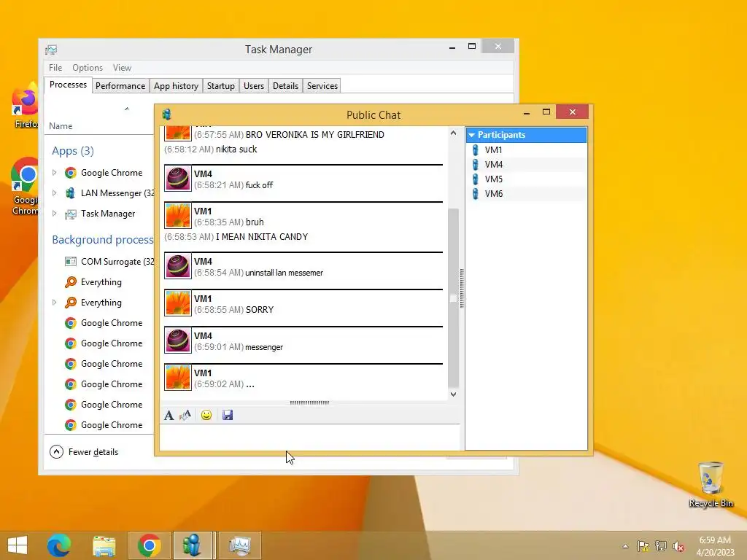Click the Apps (3) group heading
This screenshot has width=747, height=560.
[73, 151]
